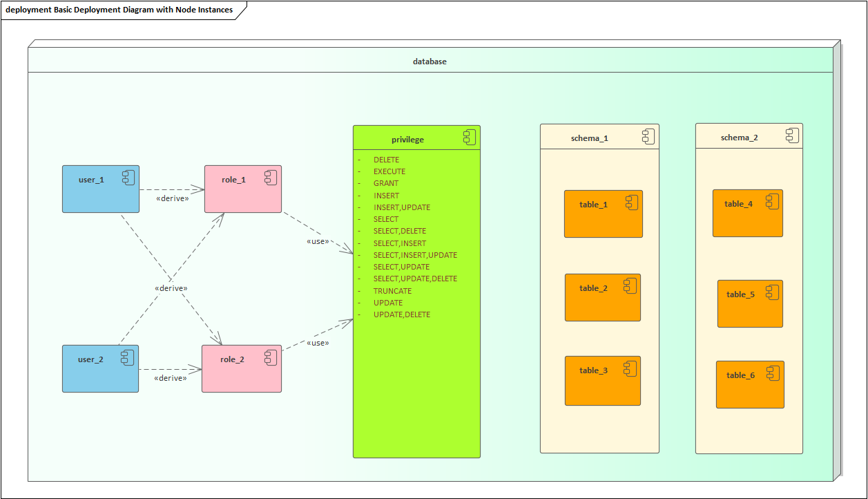
Task: Select the user_2 component label
Action: pyautogui.click(x=90, y=359)
